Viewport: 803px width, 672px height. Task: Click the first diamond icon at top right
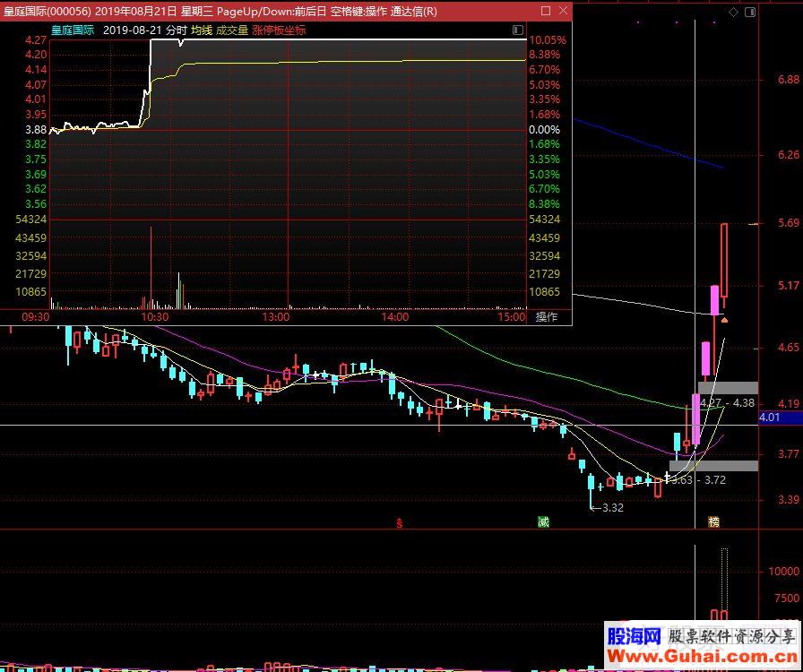[x=733, y=12]
